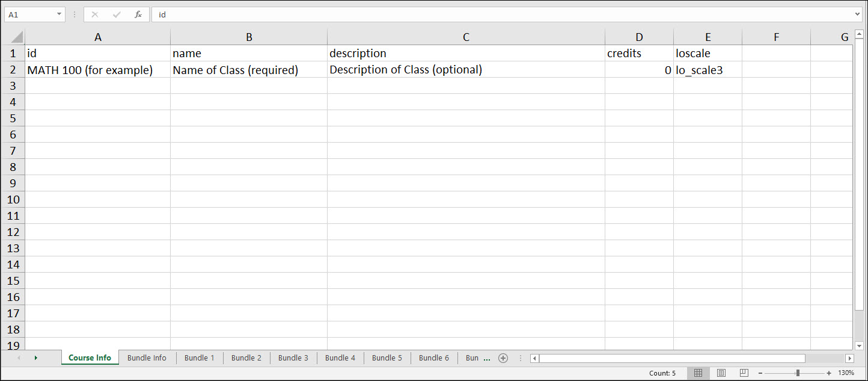Screen dimensions: 868x381
Task: Select column C header
Action: click(466, 37)
